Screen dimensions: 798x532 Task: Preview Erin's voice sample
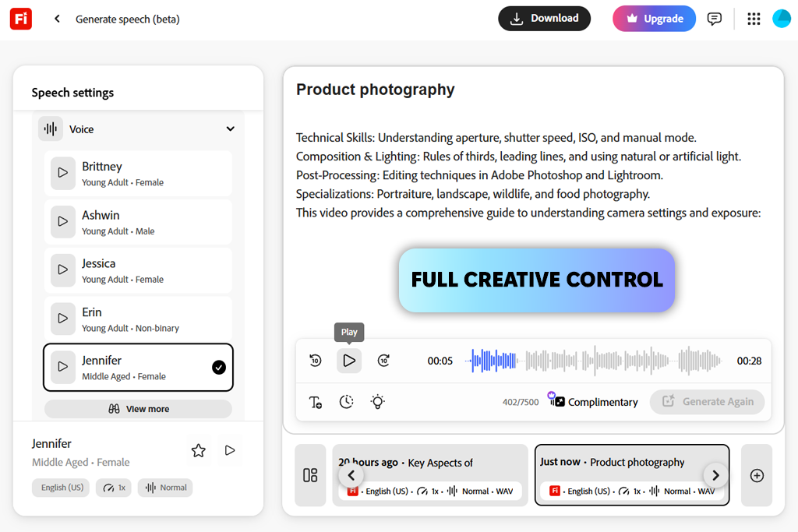click(x=62, y=319)
